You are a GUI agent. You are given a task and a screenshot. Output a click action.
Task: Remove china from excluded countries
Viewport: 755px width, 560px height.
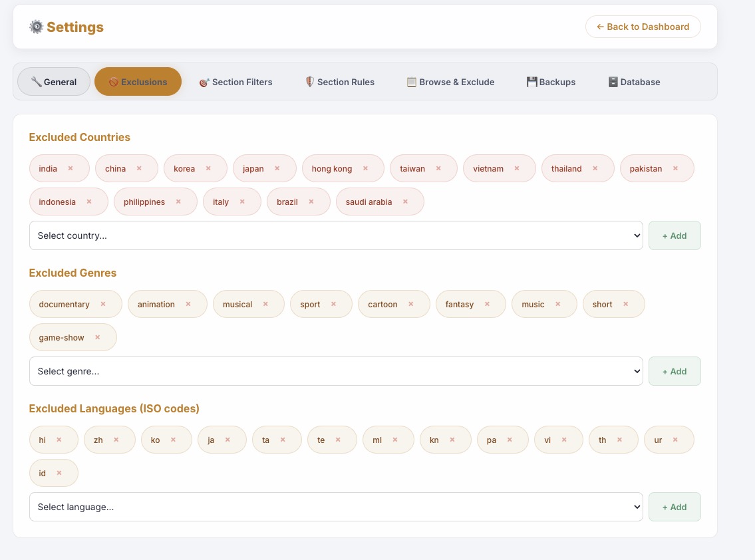point(139,168)
